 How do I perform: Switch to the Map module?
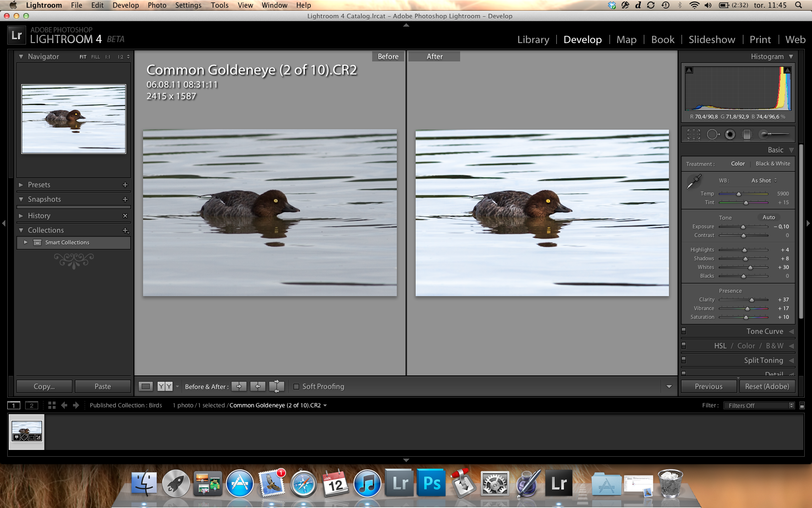click(626, 40)
